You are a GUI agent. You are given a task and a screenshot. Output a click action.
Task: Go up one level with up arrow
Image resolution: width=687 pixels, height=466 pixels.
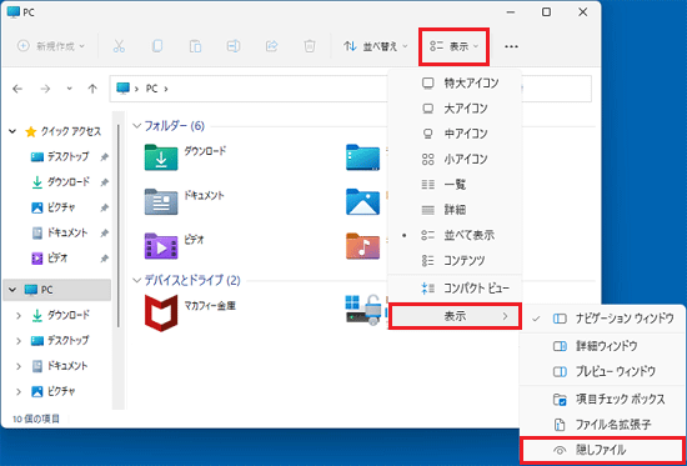pyautogui.click(x=92, y=89)
